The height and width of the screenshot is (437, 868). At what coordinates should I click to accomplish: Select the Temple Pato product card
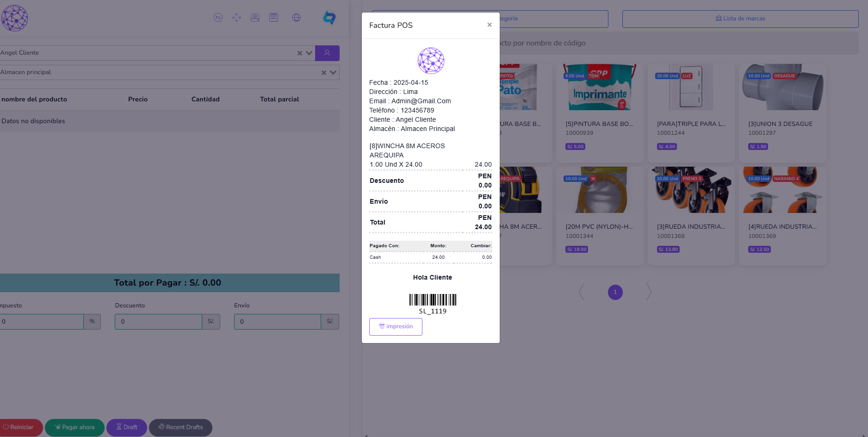526,113
